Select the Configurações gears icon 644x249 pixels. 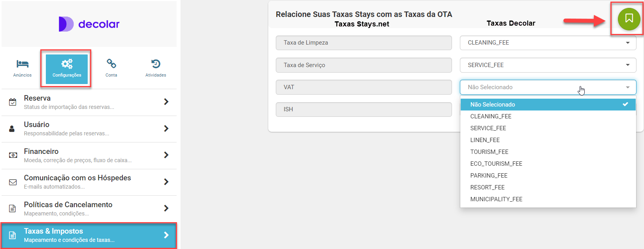click(x=67, y=64)
